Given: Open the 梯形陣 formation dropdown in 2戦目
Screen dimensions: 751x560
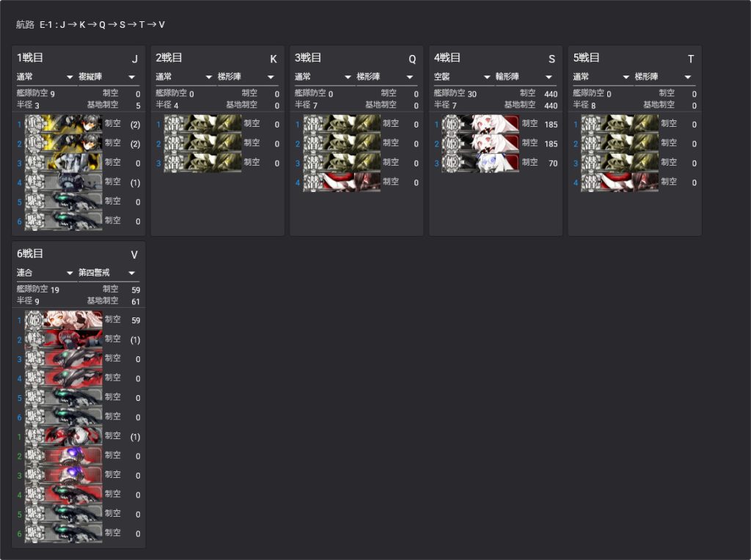Looking at the screenshot, I should [246, 77].
